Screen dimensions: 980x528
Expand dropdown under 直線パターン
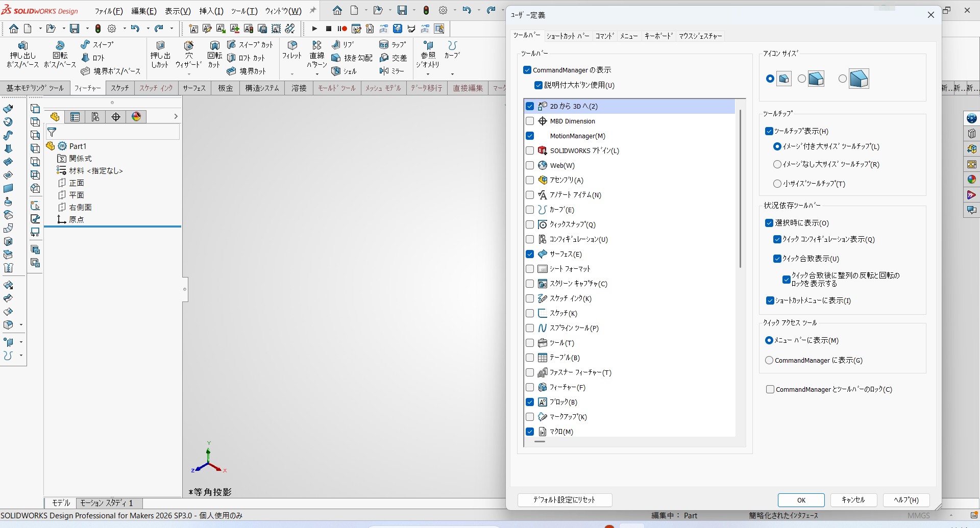click(x=317, y=74)
